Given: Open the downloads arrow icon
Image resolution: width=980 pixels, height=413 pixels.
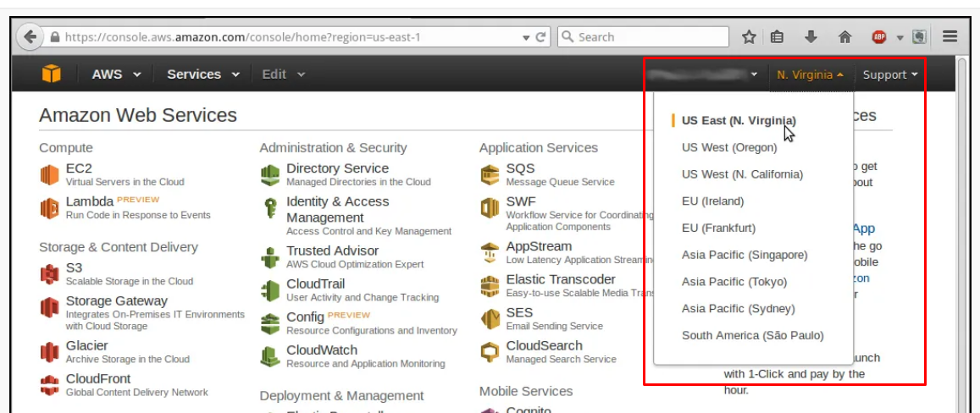Looking at the screenshot, I should (x=811, y=37).
